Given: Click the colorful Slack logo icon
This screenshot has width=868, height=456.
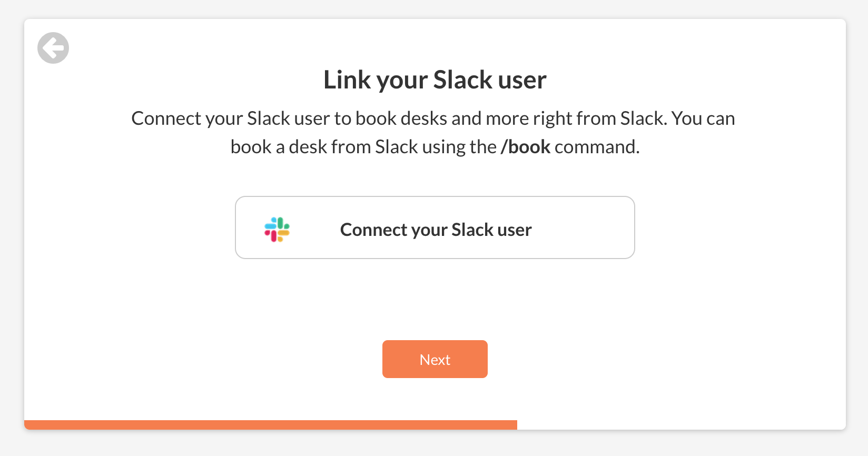Looking at the screenshot, I should point(277,230).
